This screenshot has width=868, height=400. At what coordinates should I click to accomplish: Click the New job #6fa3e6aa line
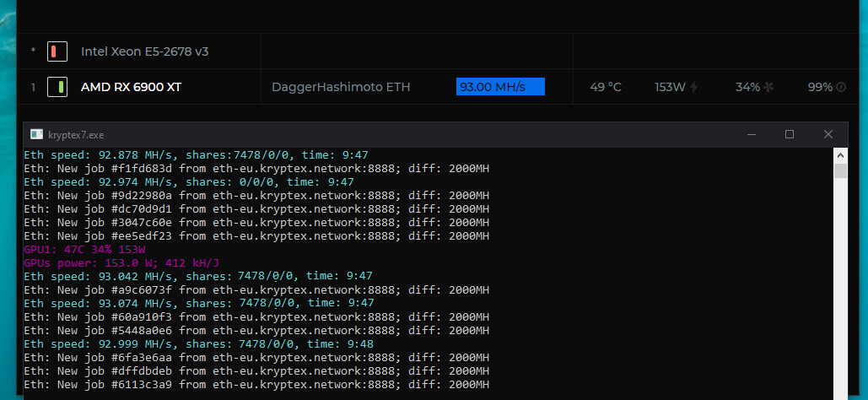256,357
